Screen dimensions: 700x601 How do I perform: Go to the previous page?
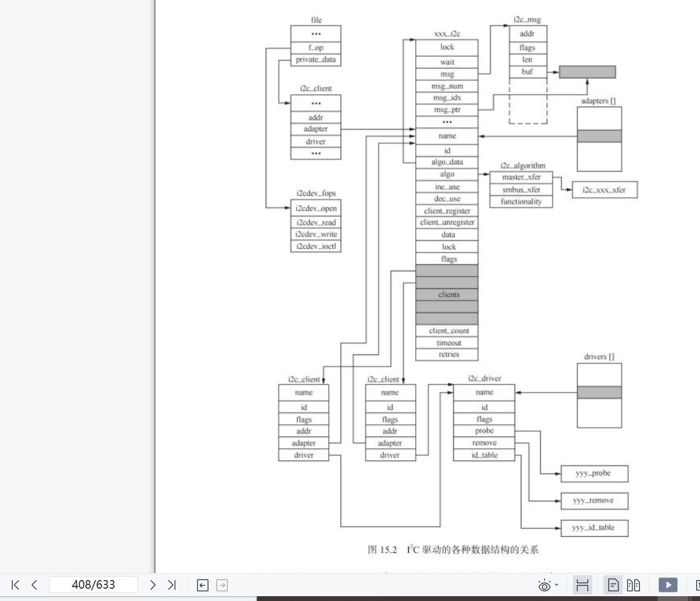click(34, 585)
